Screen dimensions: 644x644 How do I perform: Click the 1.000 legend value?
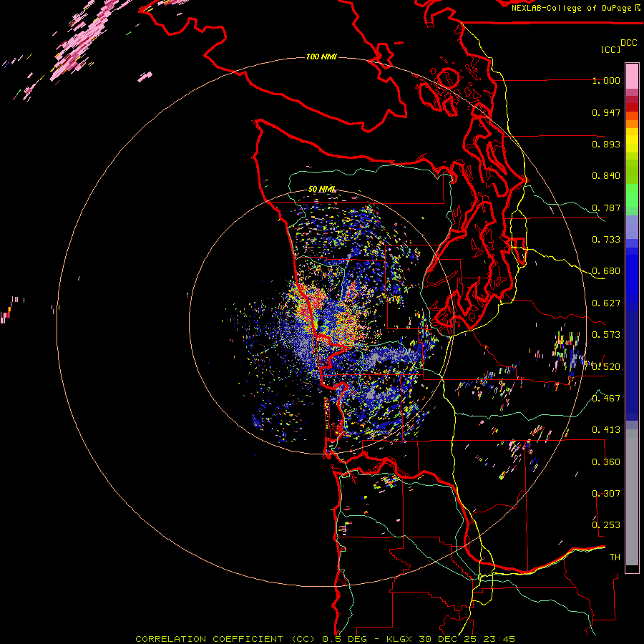(x=606, y=80)
